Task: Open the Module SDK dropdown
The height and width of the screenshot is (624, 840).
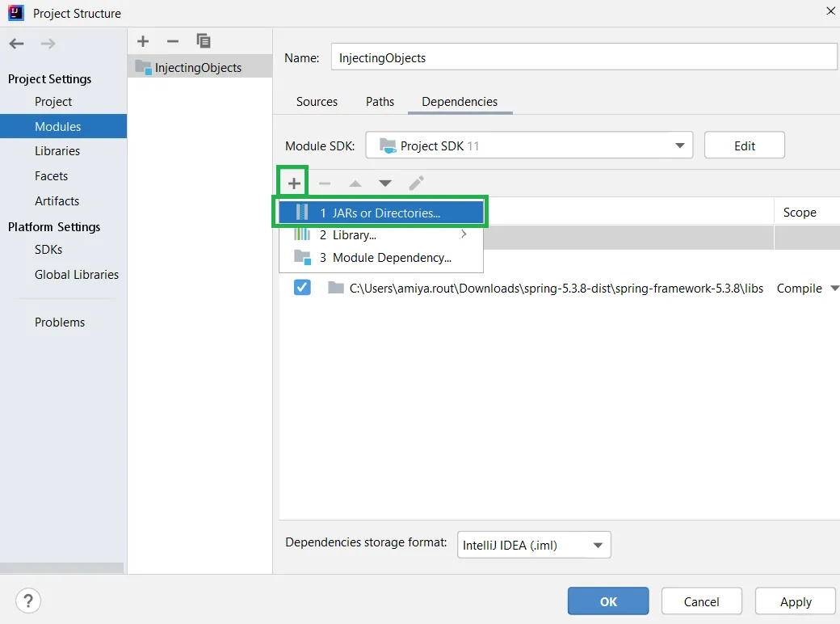Action: [529, 145]
